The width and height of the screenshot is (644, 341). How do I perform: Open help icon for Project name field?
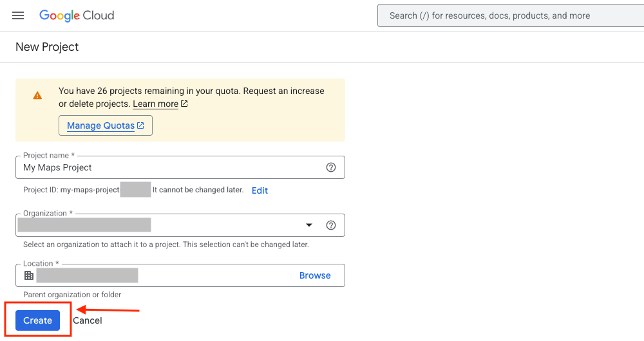[331, 167]
